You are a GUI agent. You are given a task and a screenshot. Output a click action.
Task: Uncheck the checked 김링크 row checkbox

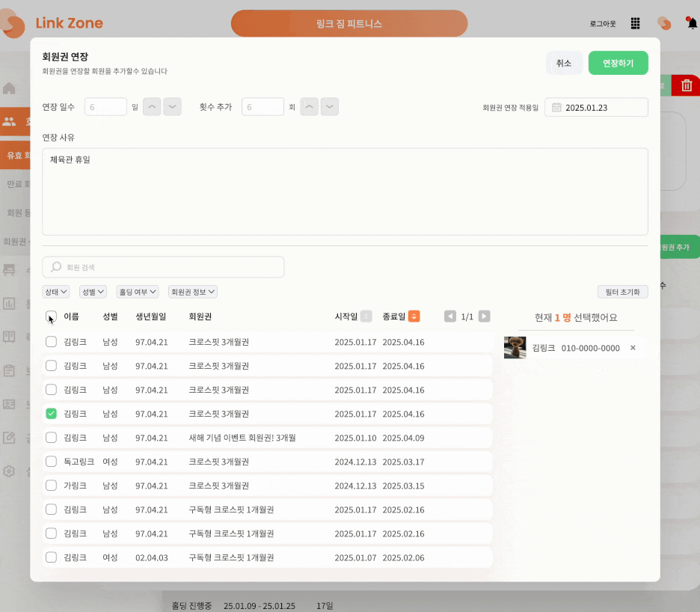(52, 414)
